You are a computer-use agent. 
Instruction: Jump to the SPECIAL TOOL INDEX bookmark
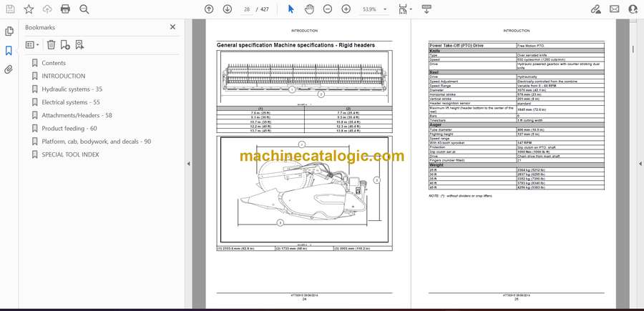[x=70, y=154]
